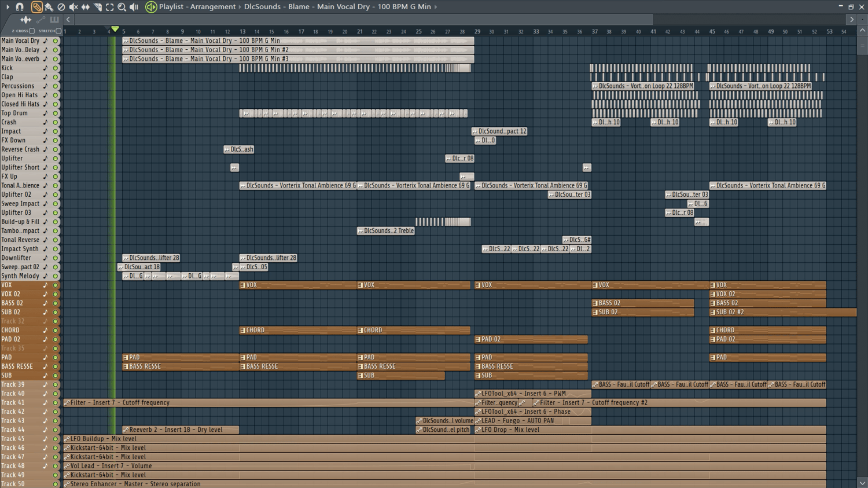
Task: Select the Mute tool
Action: 73,7
